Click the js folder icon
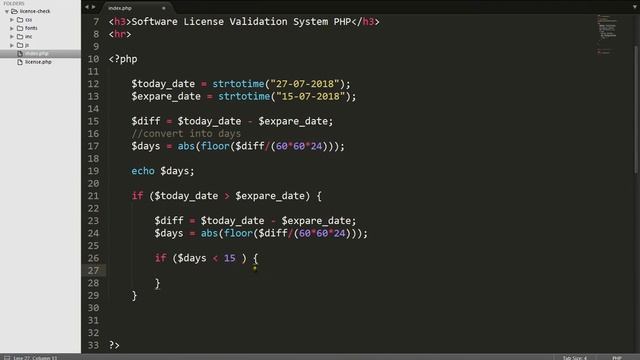 [20, 45]
